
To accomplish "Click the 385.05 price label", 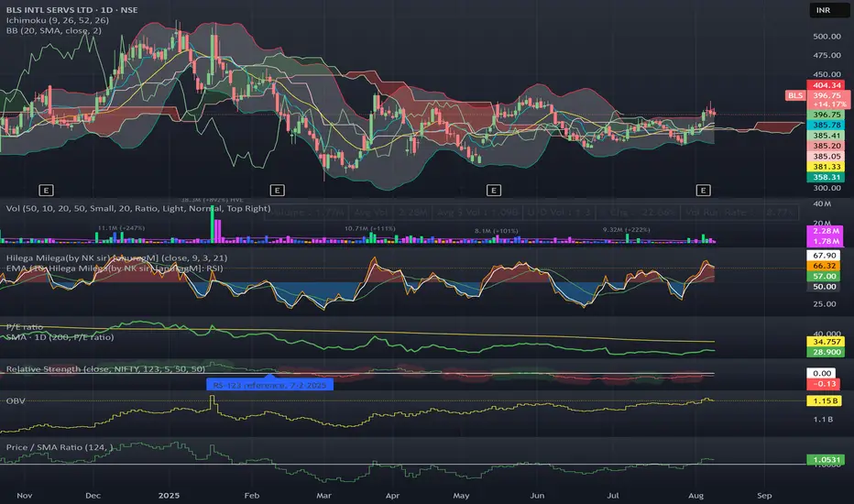I will tap(827, 157).
